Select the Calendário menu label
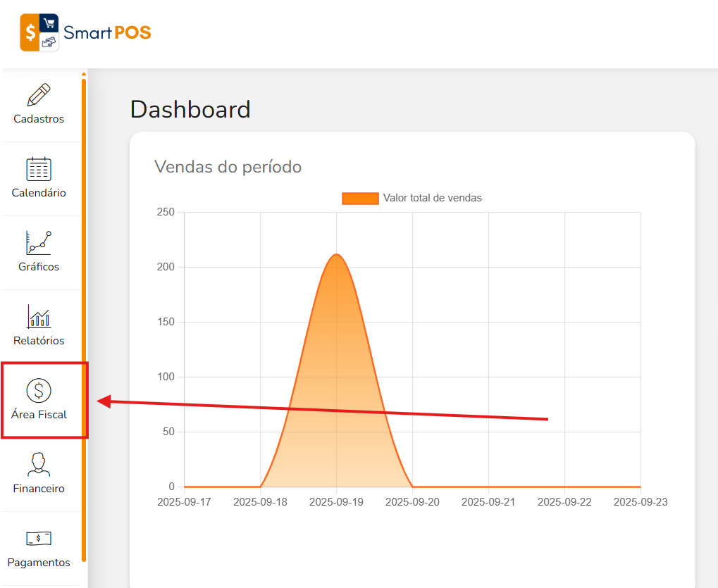Image resolution: width=718 pixels, height=588 pixels. pos(39,193)
